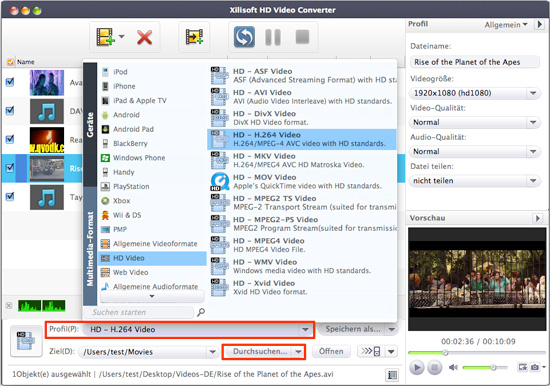
Task: Select Xbox category
Action: click(x=152, y=201)
